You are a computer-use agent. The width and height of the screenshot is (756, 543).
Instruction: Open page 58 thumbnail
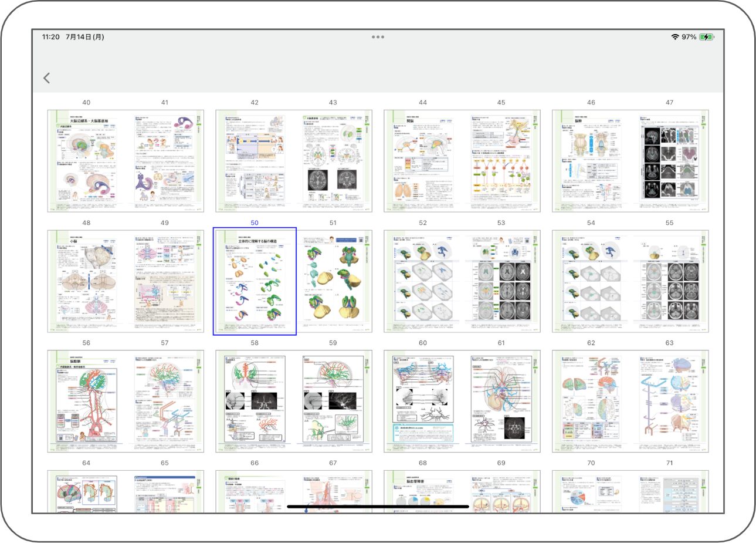[255, 402]
